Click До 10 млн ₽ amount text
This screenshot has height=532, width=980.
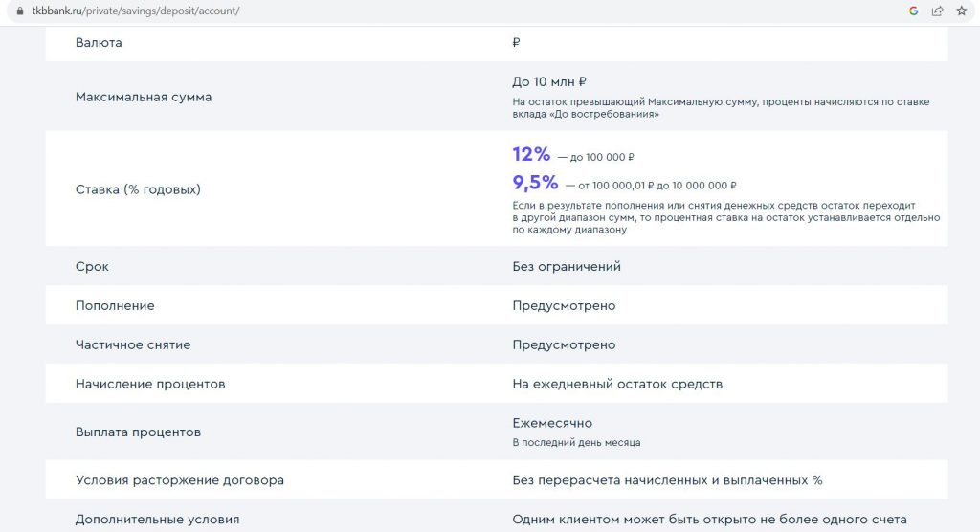(549, 82)
